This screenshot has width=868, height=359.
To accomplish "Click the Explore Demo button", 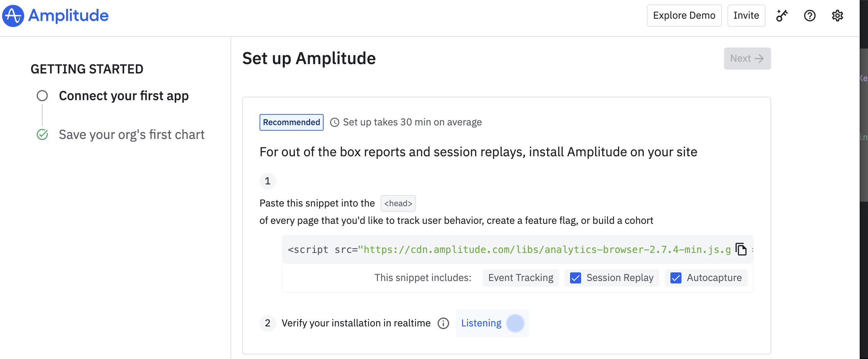I will click(684, 16).
